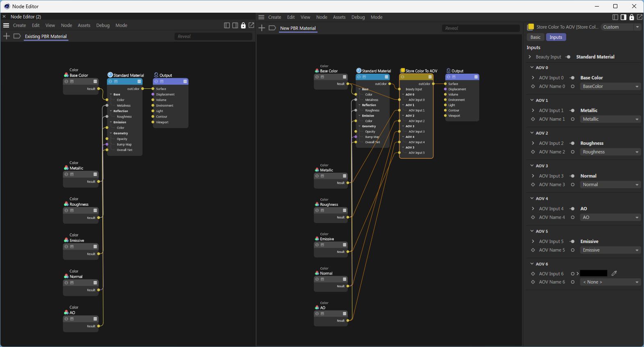This screenshot has width=644, height=347.
Task: Click the Store Color To AOV node icon
Action: (x=402, y=71)
